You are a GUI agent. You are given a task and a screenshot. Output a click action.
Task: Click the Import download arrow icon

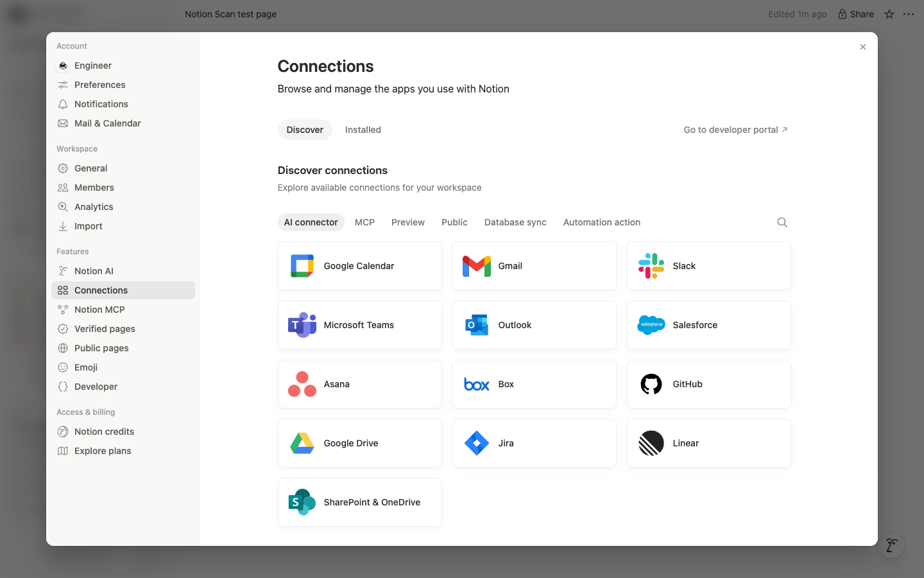click(x=63, y=226)
